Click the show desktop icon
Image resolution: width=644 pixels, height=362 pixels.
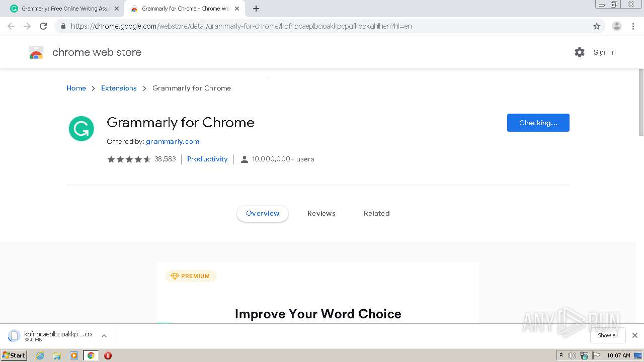click(x=638, y=355)
